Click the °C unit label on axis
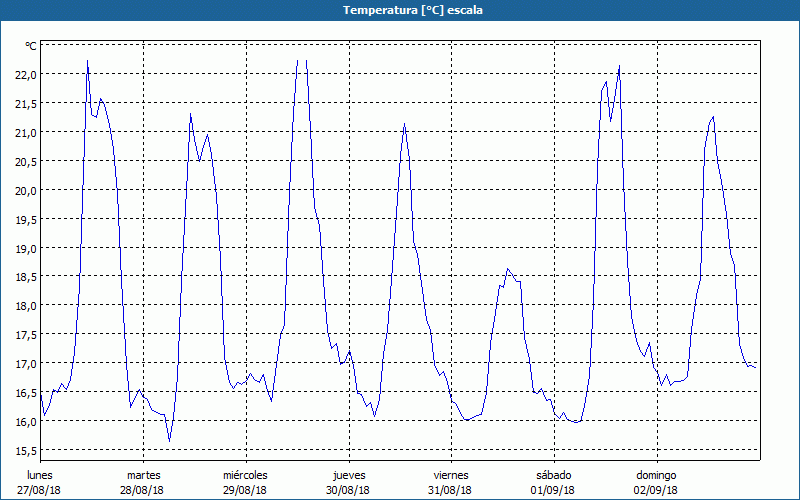This screenshot has width=800, height=500. [x=31, y=46]
